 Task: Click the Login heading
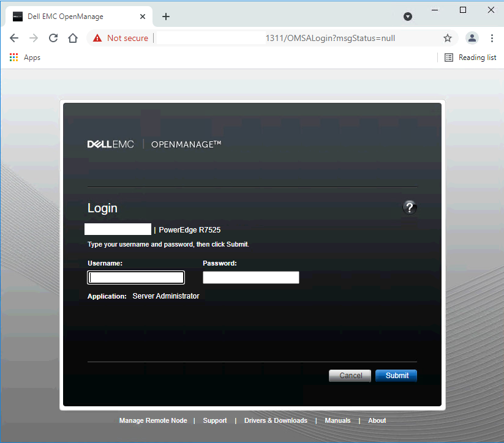102,209
